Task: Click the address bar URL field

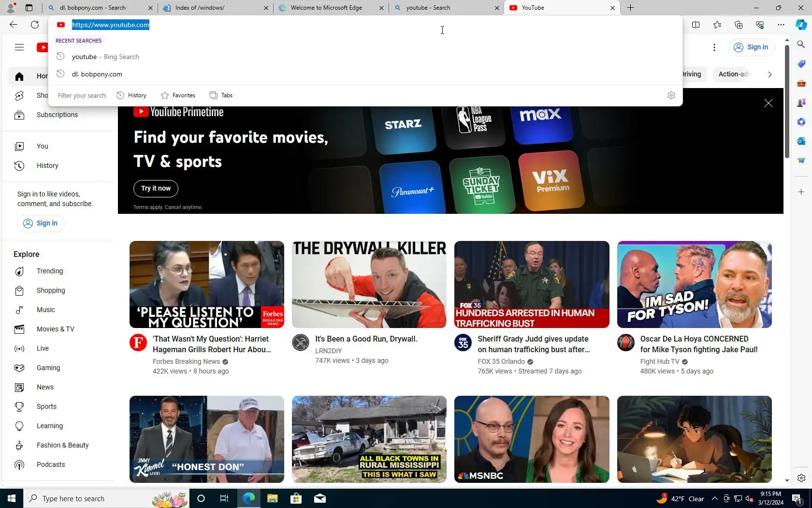Action: point(365,25)
